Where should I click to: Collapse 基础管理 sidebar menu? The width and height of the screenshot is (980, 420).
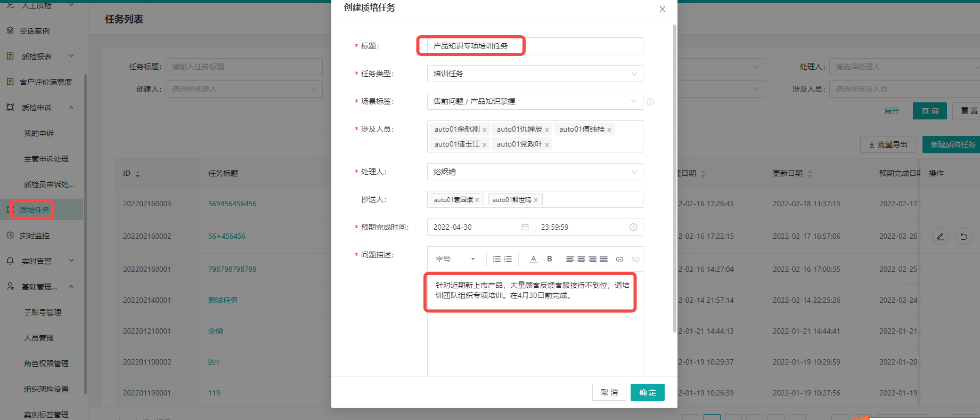pos(40,287)
